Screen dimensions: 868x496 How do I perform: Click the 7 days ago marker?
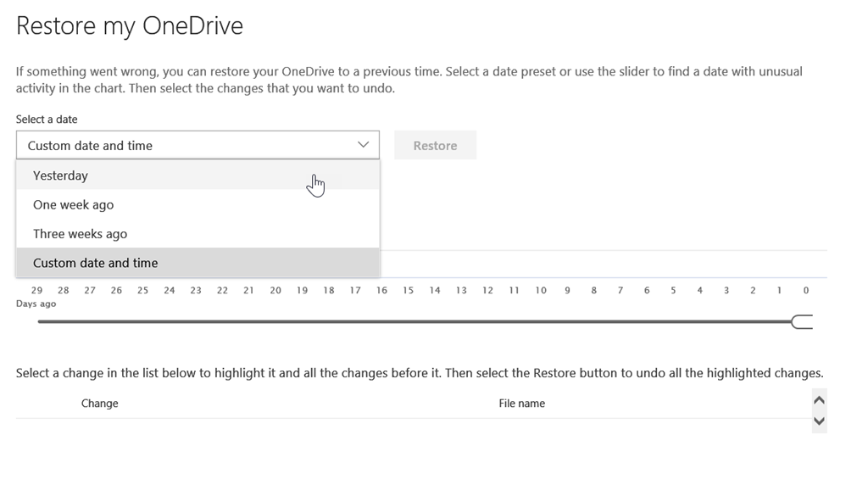620,290
